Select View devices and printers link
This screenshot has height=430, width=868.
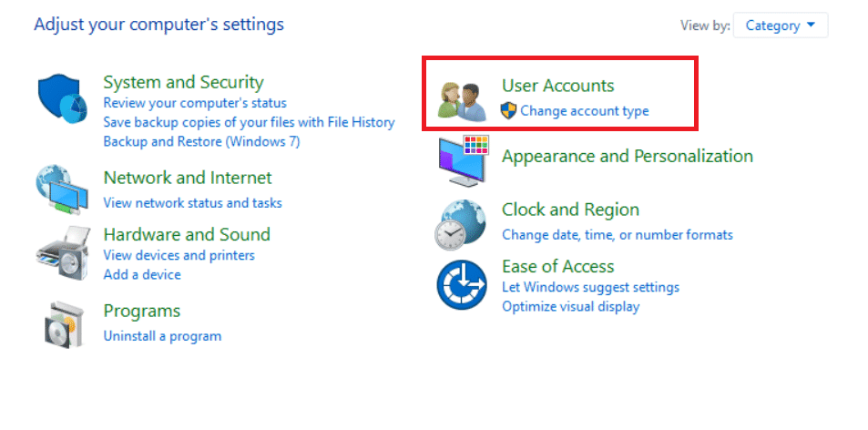[x=179, y=255]
